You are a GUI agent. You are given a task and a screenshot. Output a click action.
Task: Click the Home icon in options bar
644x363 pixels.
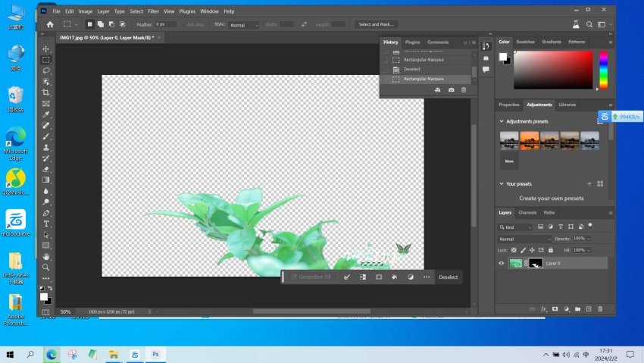pyautogui.click(x=50, y=25)
